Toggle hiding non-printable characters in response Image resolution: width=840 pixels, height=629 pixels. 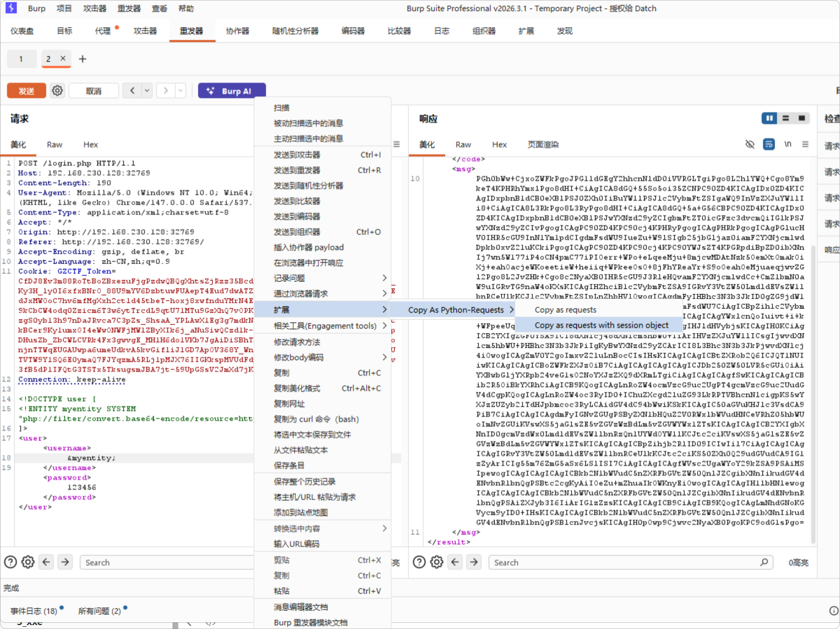750,144
